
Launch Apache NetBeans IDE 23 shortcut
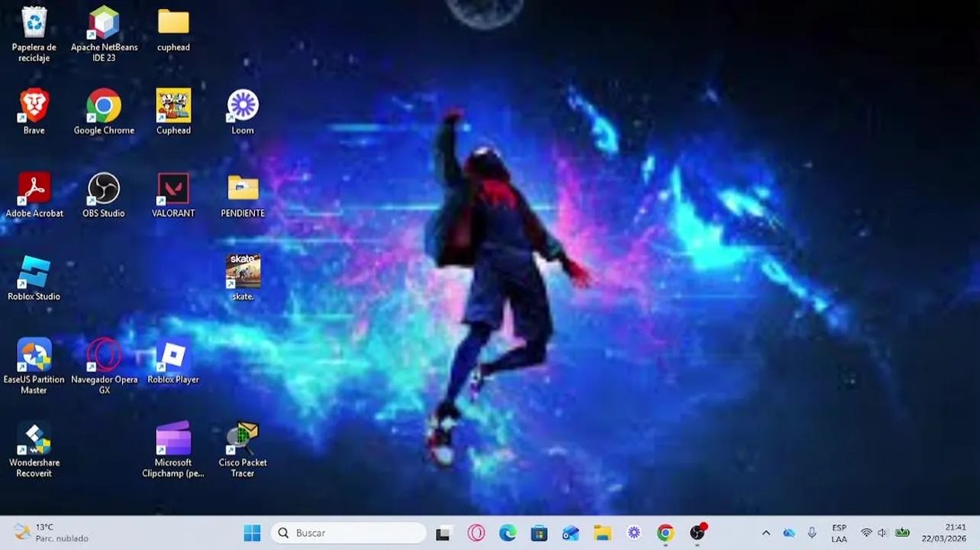point(104,34)
